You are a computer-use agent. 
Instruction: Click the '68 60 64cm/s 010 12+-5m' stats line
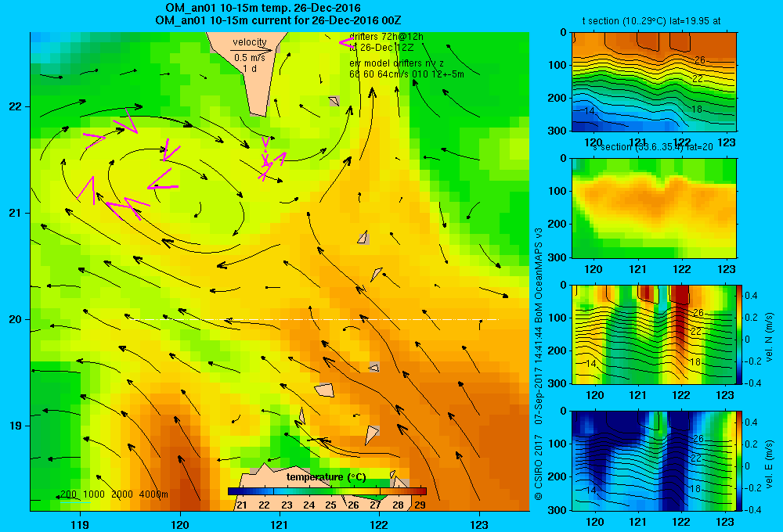pos(406,74)
